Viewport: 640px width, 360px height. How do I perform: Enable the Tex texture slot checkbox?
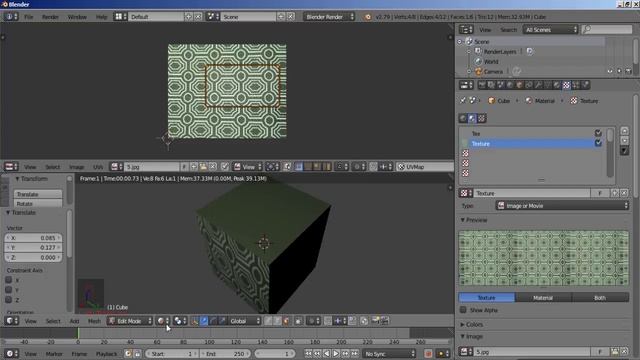click(598, 133)
